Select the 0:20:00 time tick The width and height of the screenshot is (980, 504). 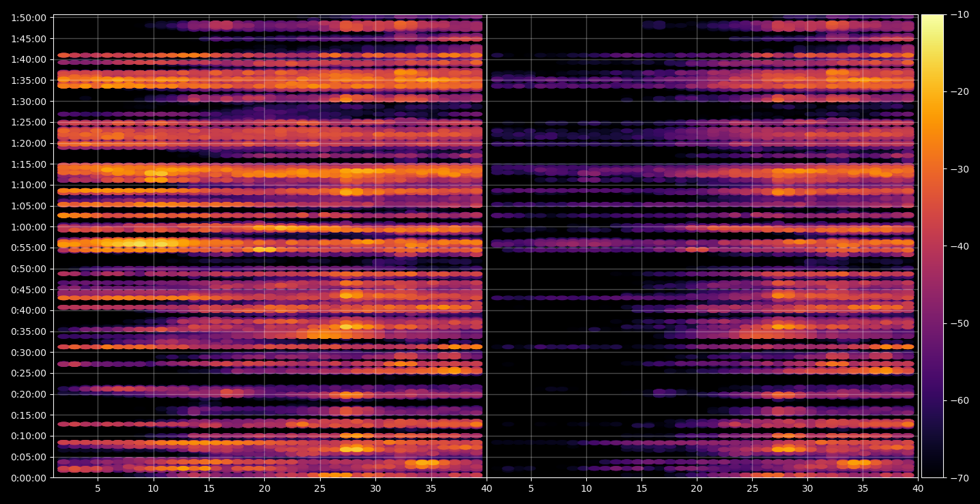coord(29,394)
